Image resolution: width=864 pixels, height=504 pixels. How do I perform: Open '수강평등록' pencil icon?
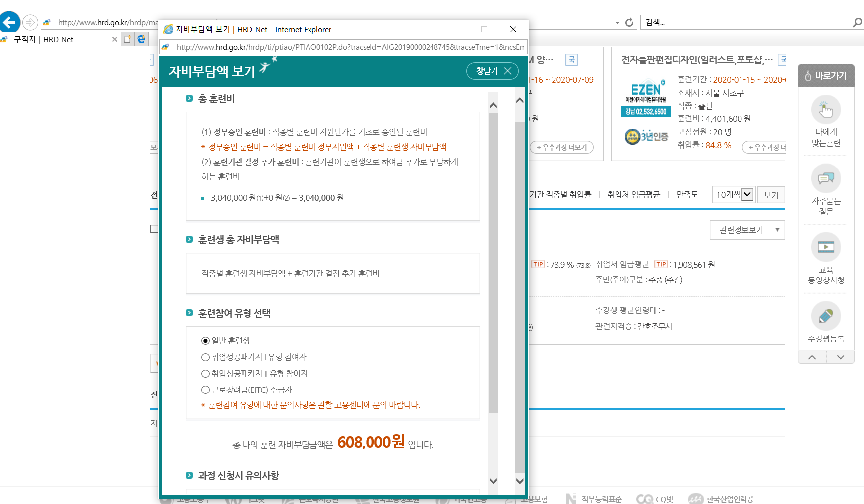[826, 316]
